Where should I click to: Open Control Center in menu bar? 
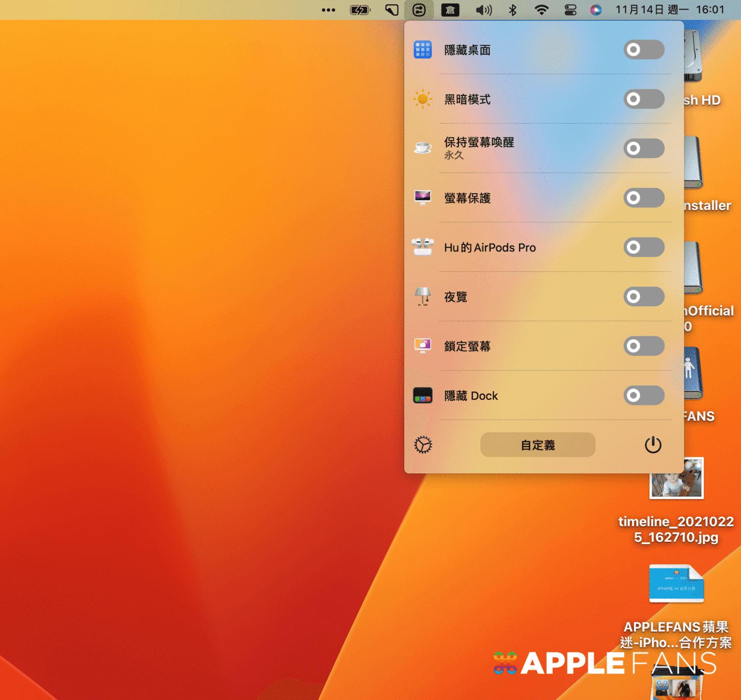(x=570, y=10)
